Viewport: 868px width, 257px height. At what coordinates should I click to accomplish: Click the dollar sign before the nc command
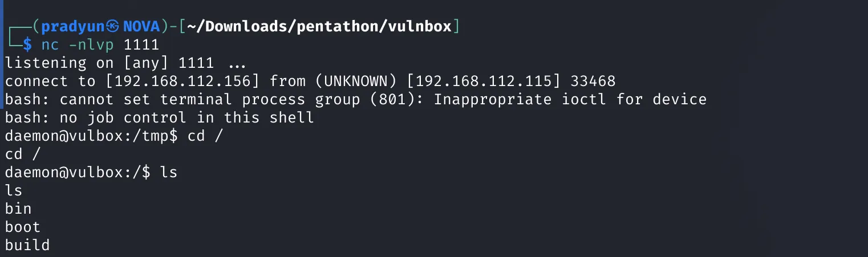[x=27, y=44]
